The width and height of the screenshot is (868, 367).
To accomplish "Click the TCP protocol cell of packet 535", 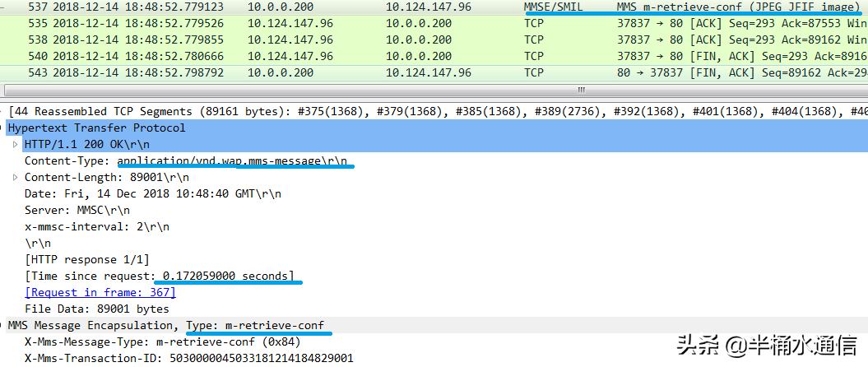I will (534, 24).
